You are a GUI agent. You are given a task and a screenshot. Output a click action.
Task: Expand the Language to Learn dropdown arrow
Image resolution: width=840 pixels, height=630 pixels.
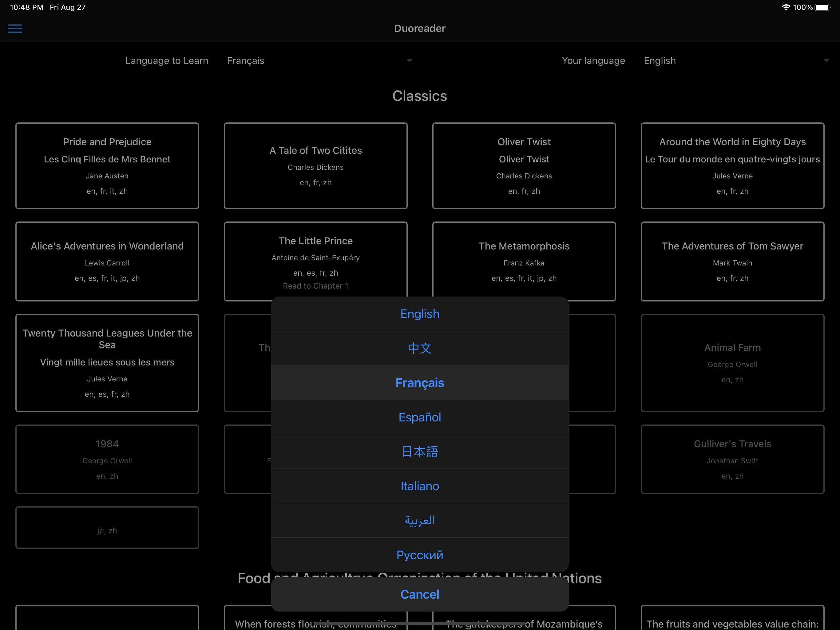pos(409,61)
